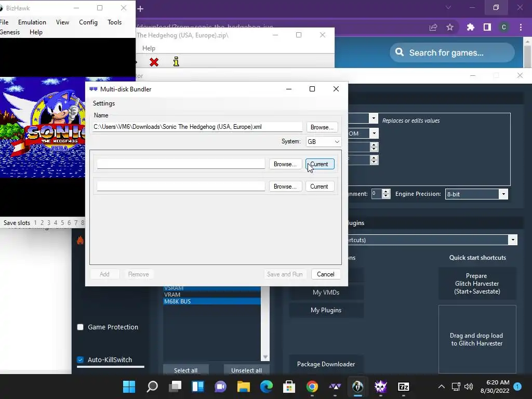Open Tools menu in BizHawk
This screenshot has width=532, height=399.
[x=115, y=22]
